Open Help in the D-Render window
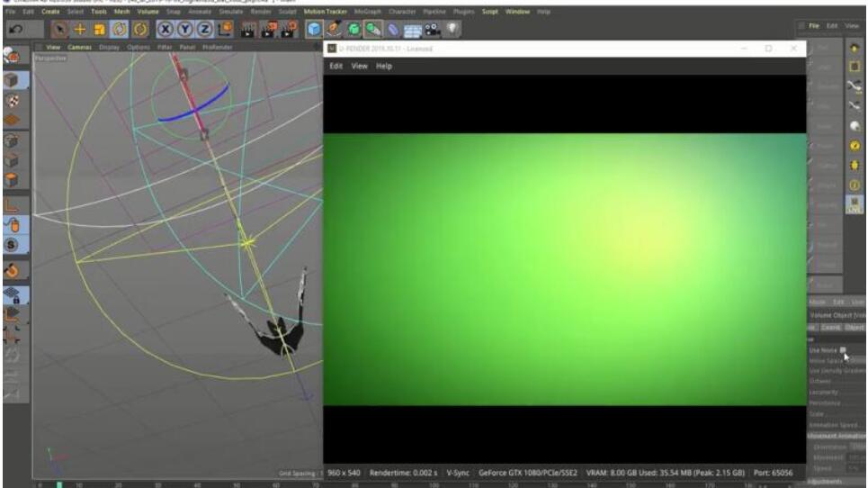 384,66
